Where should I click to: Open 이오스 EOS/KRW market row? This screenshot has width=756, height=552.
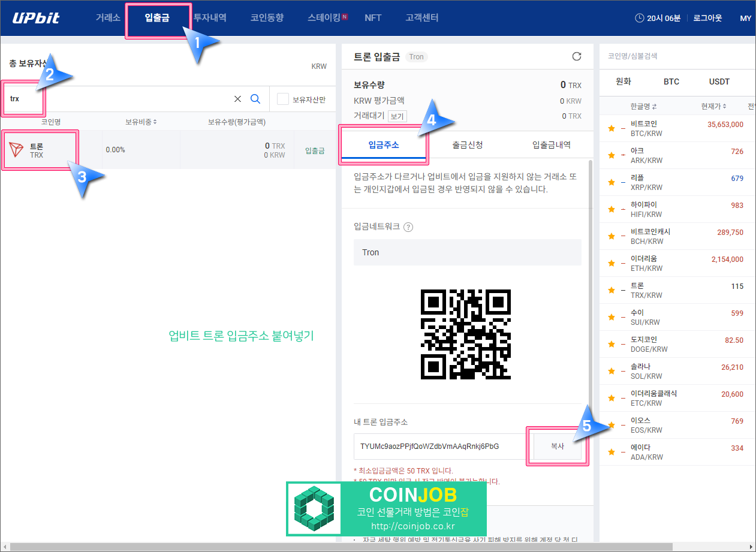pos(677,425)
